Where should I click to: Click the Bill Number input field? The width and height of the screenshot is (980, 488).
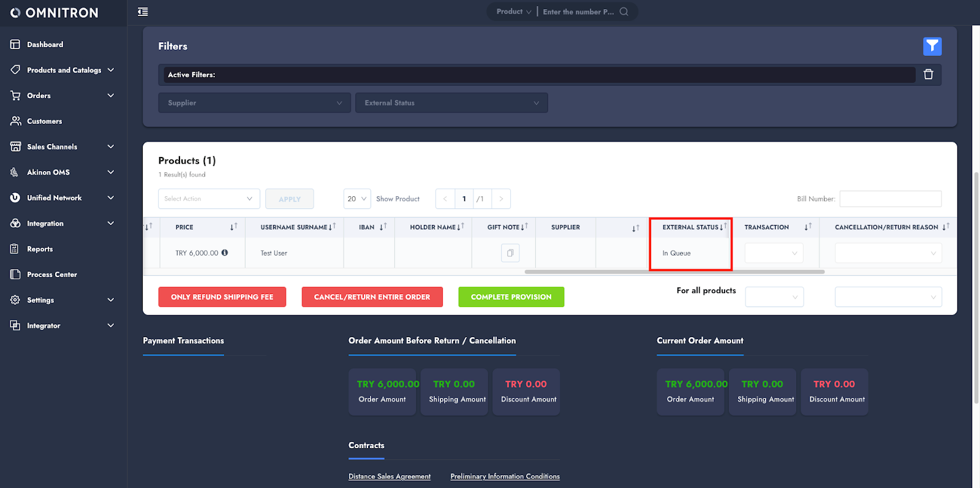[890, 199]
